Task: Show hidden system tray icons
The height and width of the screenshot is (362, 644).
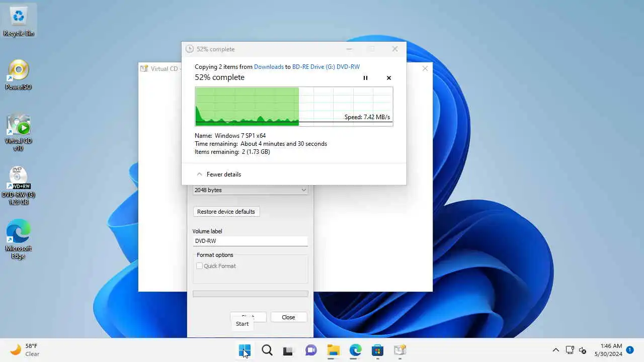Action: pos(555,350)
